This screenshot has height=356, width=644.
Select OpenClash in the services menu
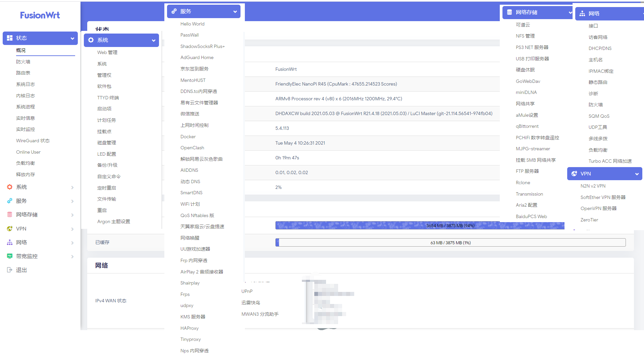point(192,148)
